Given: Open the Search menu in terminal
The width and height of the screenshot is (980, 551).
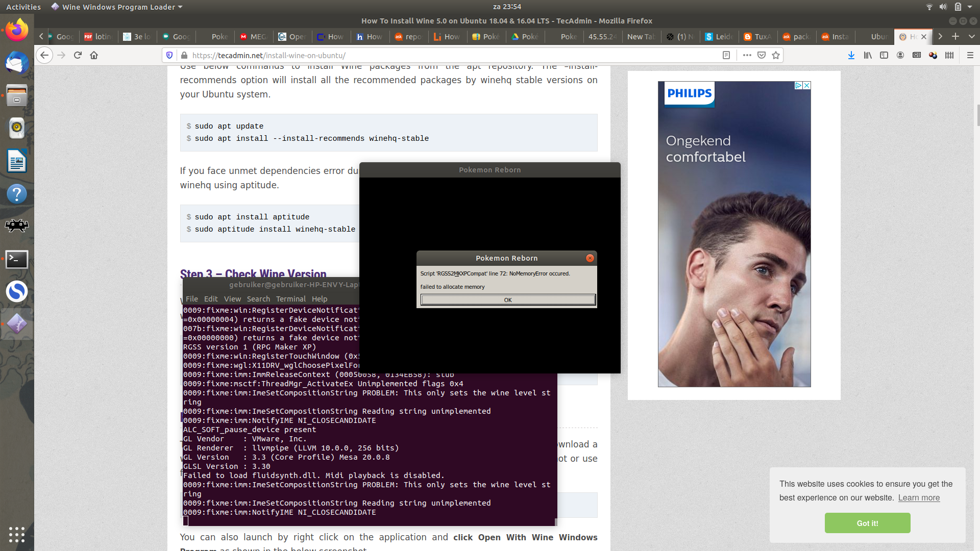Looking at the screenshot, I should (x=258, y=299).
